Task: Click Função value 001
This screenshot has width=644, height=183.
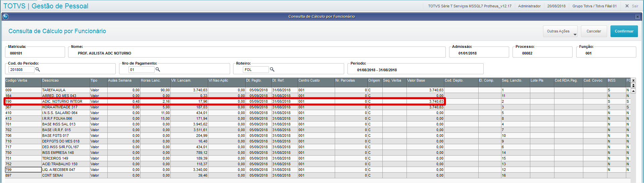Action: [589, 53]
